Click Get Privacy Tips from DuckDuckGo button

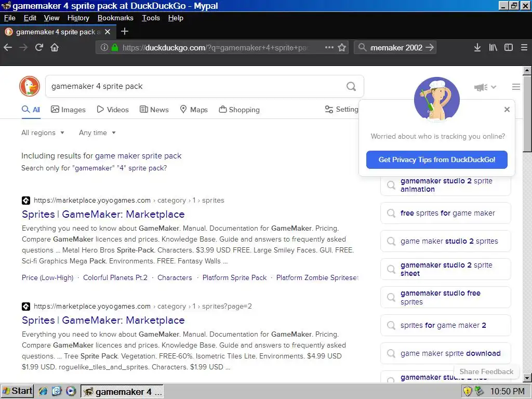pyautogui.click(x=436, y=159)
